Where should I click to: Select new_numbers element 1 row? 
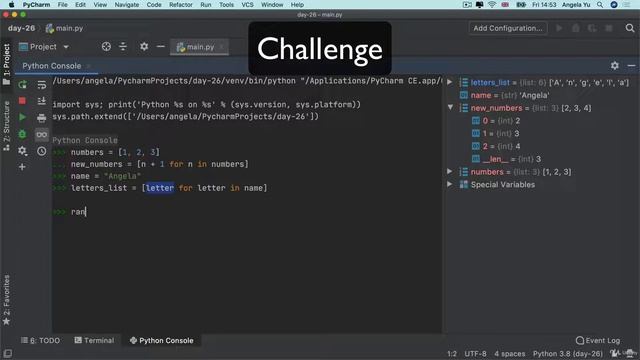(496, 133)
